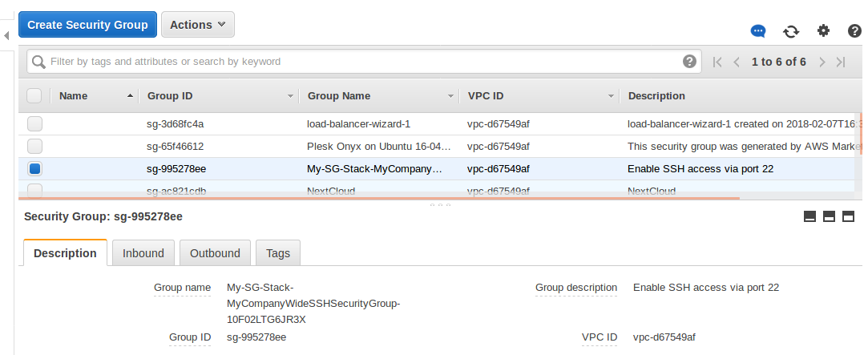Maximize the details pane layout icon

[x=848, y=217]
